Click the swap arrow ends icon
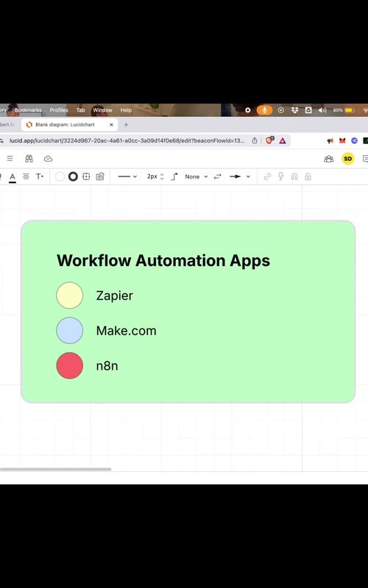 pos(217,176)
